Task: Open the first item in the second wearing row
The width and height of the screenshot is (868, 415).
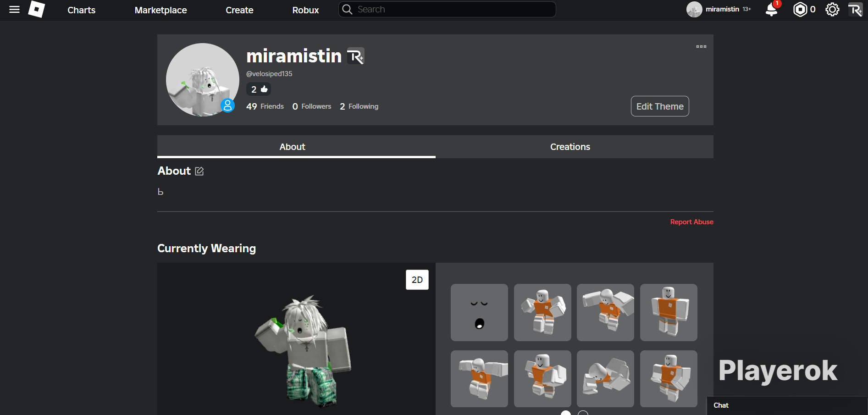Action: 479,379
